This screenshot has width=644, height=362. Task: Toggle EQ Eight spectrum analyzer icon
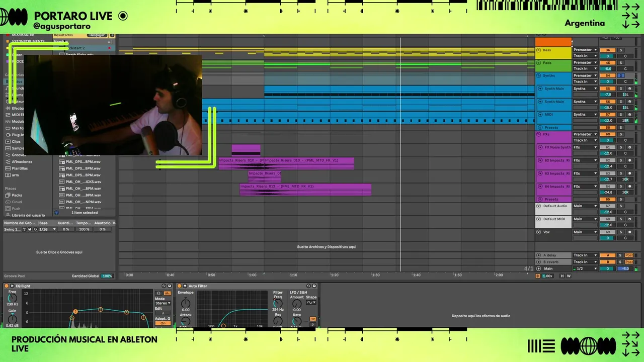tap(167, 293)
